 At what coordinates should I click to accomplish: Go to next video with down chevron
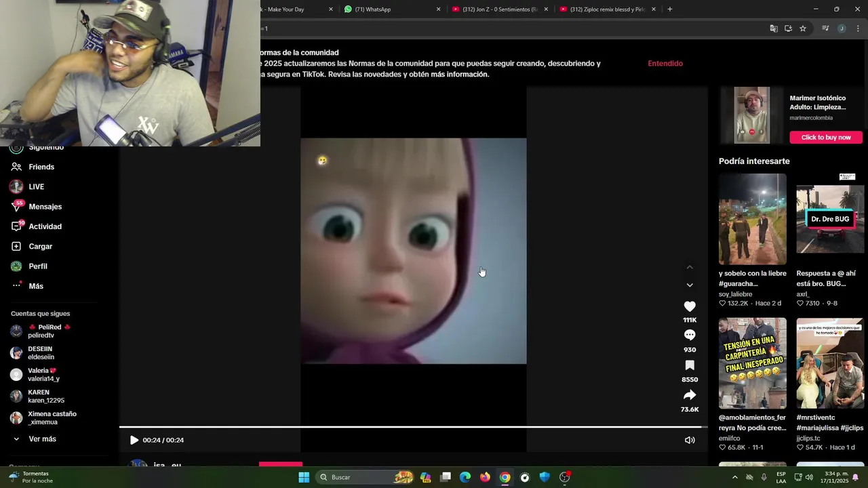(690, 285)
